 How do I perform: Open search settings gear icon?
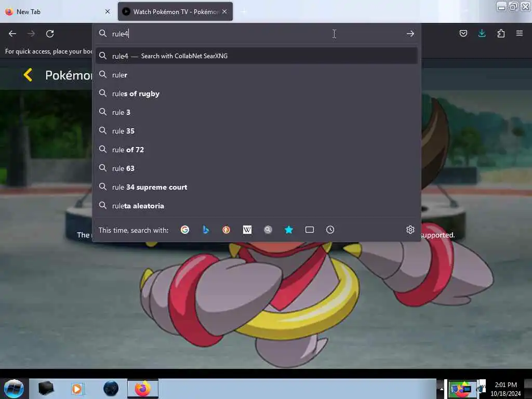410,230
